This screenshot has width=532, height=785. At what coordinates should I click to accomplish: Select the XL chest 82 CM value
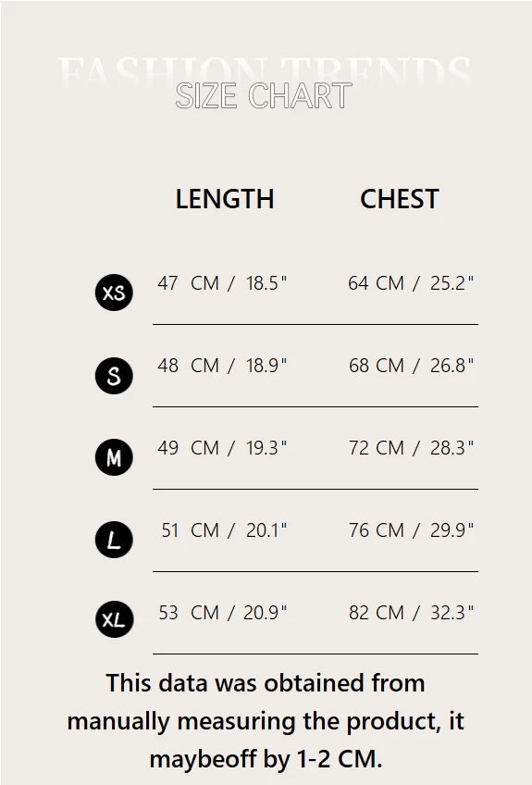[x=411, y=612]
